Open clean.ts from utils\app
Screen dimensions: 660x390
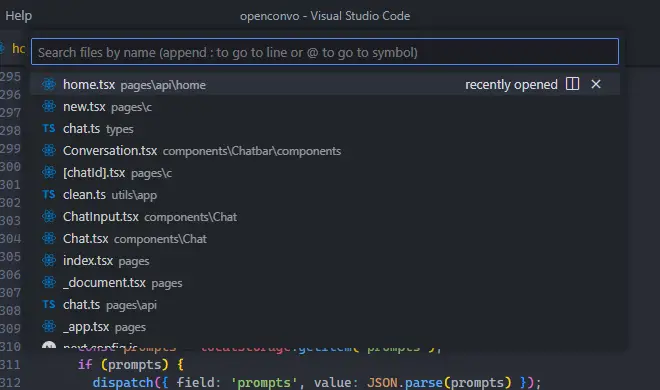coord(325,194)
